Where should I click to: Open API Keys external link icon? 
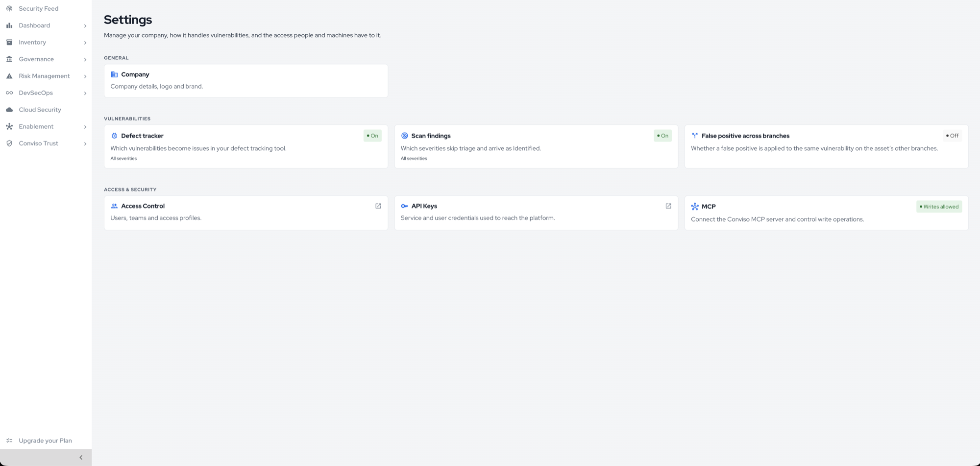(x=668, y=206)
